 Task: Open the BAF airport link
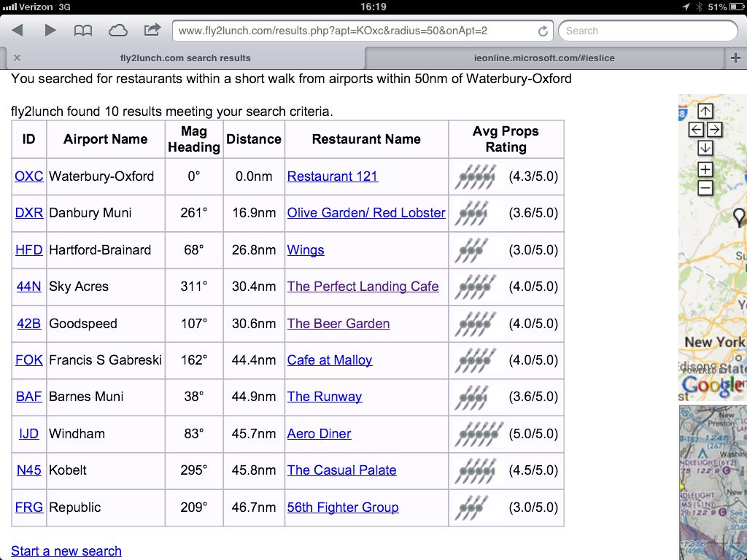point(29,396)
